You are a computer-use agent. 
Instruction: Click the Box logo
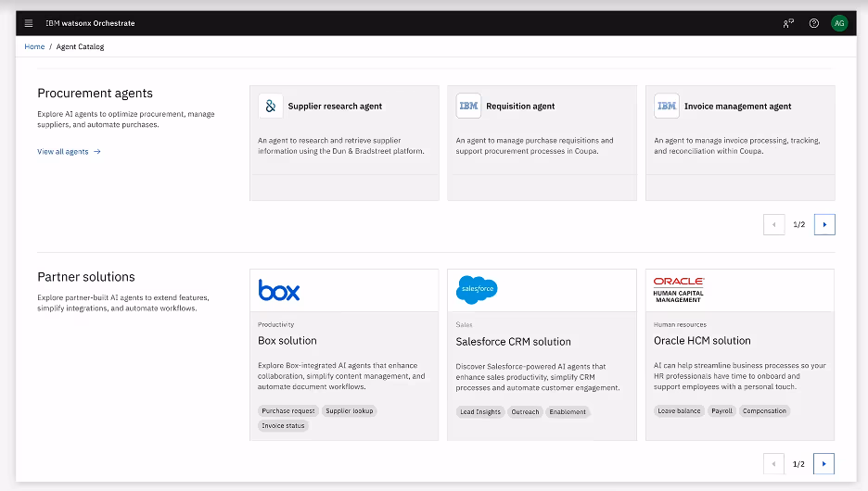click(279, 291)
